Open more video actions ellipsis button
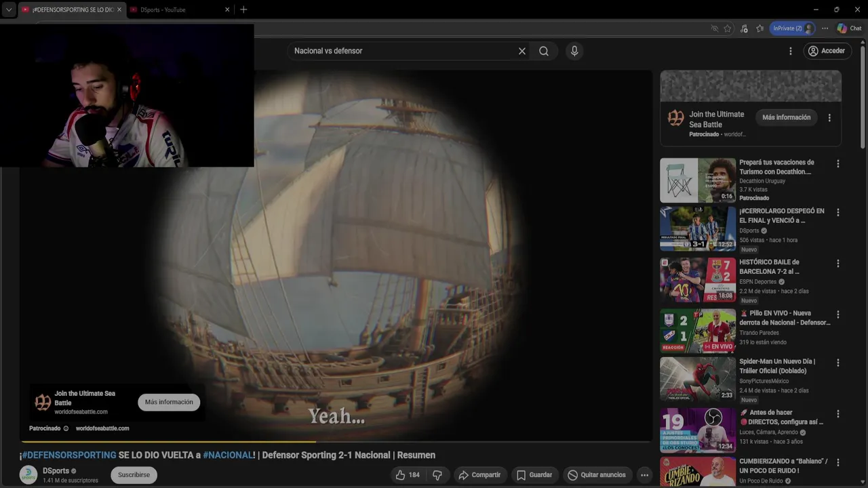This screenshot has height=488, width=868. tap(644, 475)
